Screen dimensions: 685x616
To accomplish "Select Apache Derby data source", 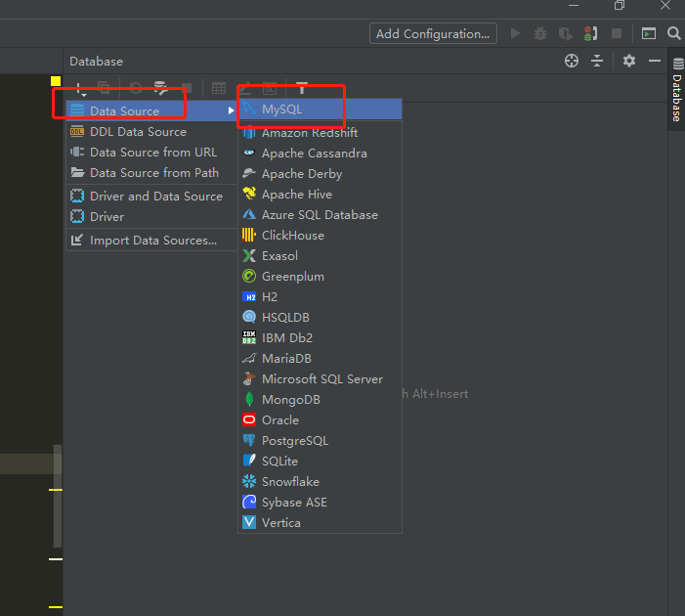I will [320, 174].
